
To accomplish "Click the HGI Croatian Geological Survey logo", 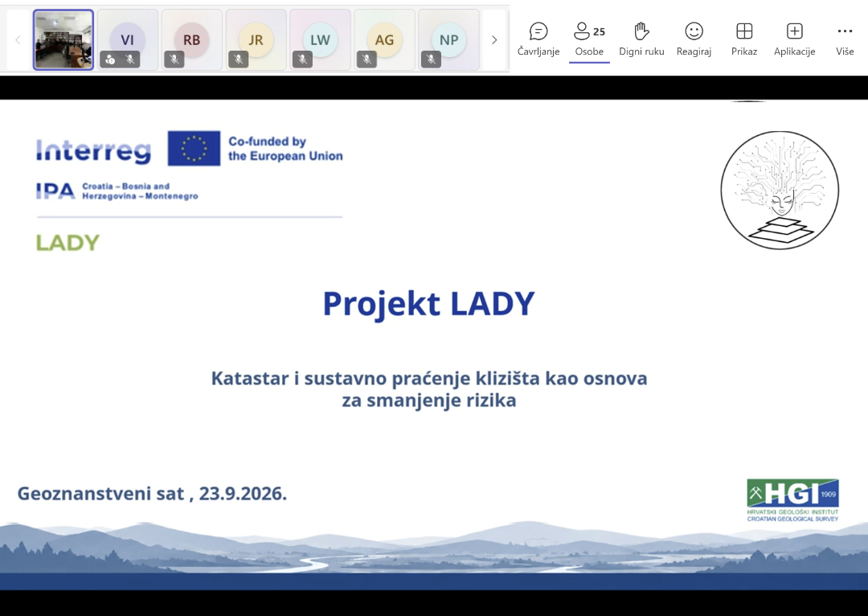I will tap(792, 499).
